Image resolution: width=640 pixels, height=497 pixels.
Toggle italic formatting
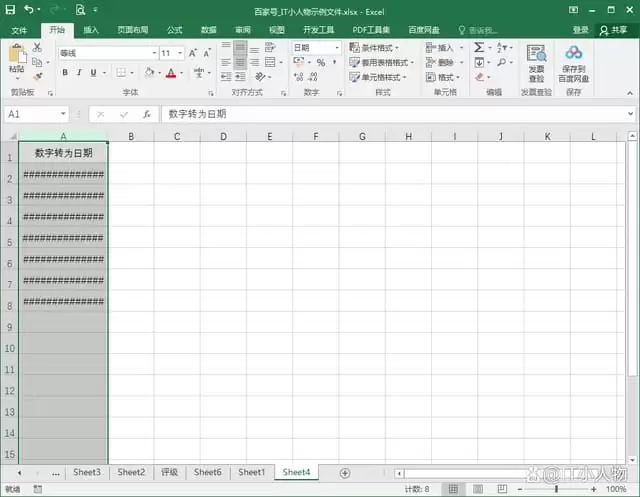(x=79, y=73)
